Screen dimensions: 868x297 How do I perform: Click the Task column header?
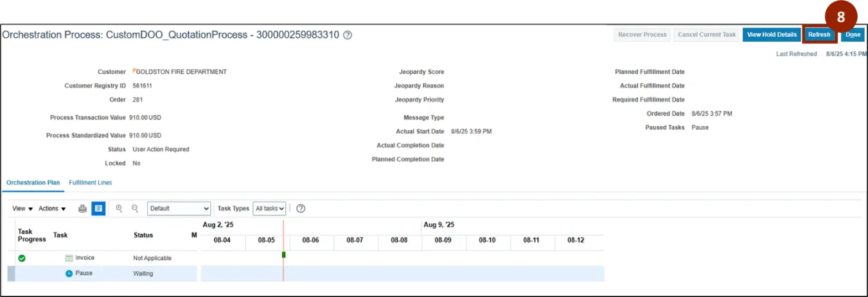[60, 235]
